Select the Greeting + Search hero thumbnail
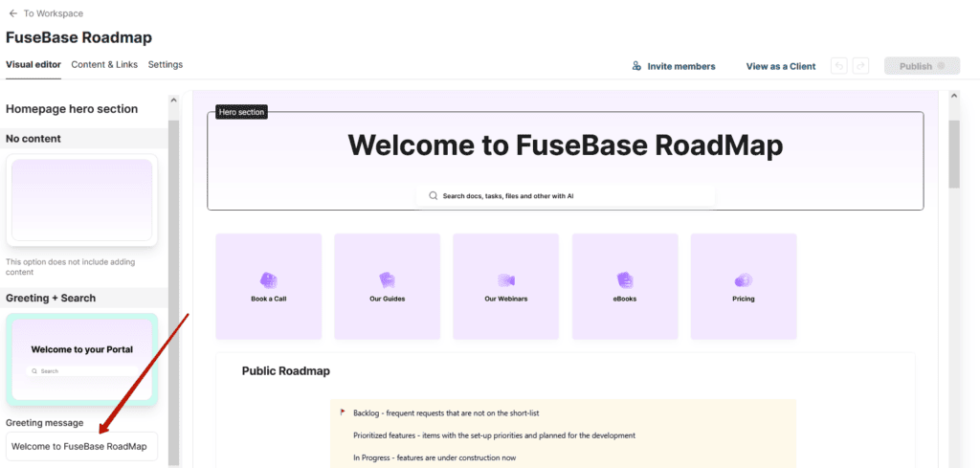 click(x=82, y=359)
